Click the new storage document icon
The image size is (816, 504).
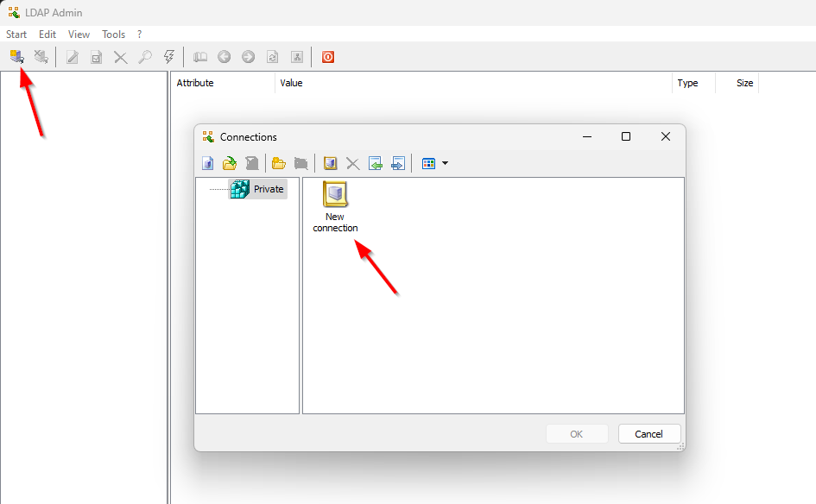207,163
